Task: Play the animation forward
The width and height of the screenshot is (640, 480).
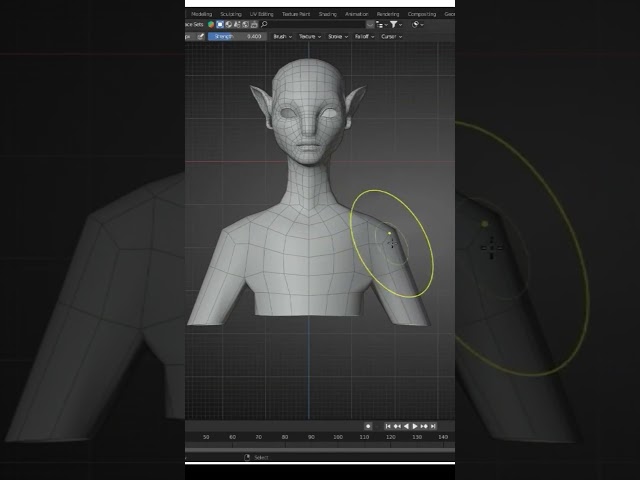Action: pos(415,426)
